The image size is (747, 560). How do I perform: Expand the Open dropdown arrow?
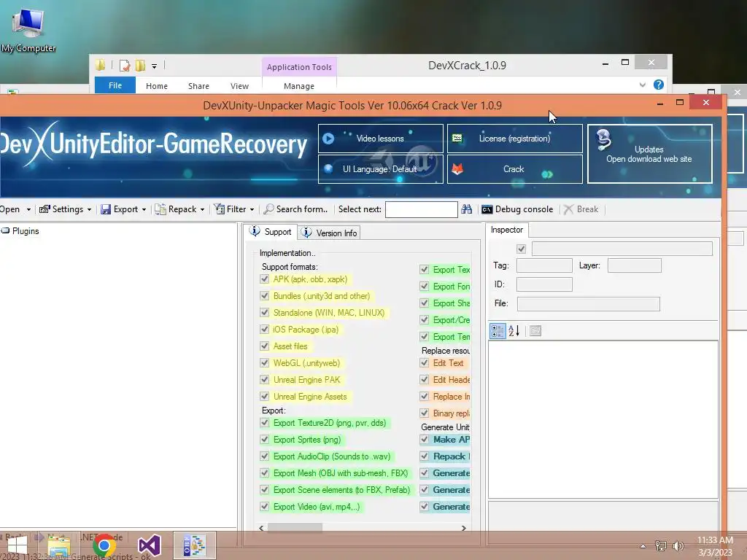28,209
